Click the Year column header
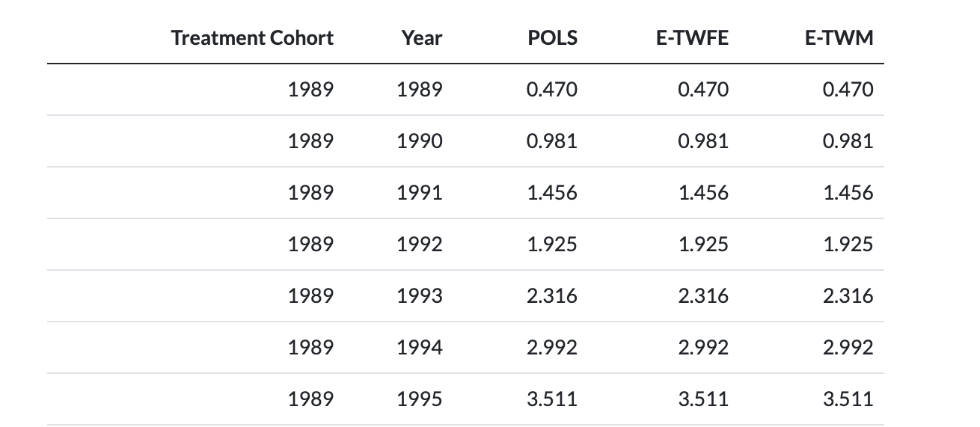 pyautogui.click(x=421, y=38)
